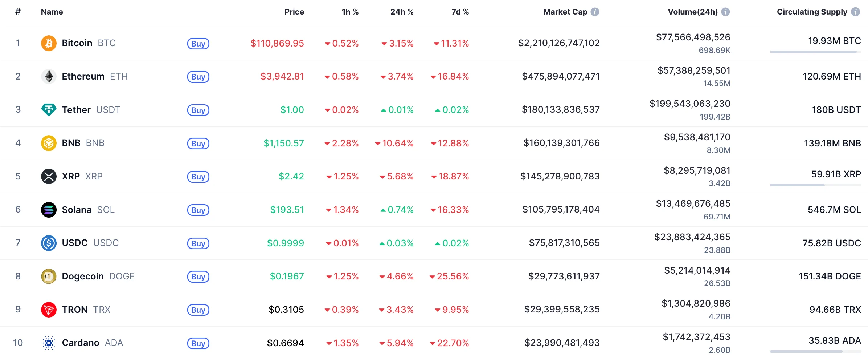
Task: Click the TRON red logo icon
Action: [x=49, y=310]
